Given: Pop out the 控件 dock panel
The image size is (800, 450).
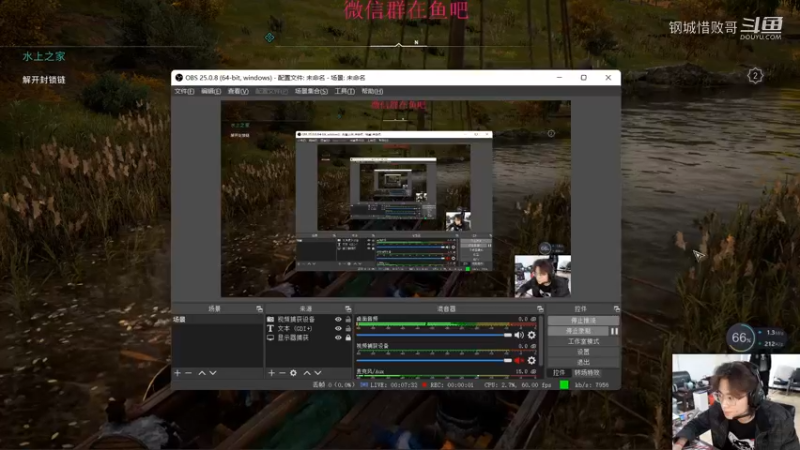Looking at the screenshot, I should [616, 309].
